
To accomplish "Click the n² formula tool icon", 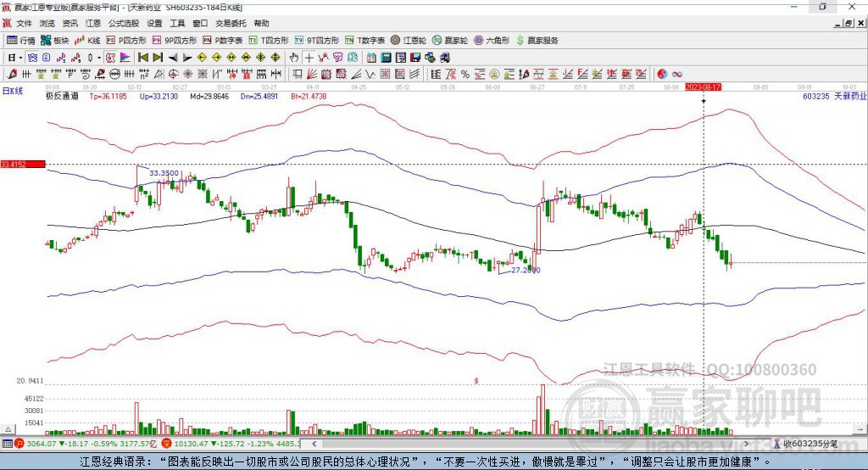I will coord(144,75).
